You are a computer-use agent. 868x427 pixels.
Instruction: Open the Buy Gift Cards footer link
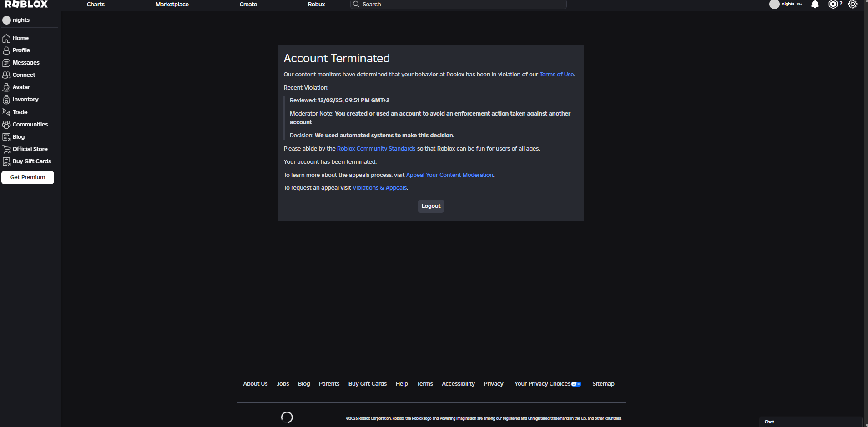pyautogui.click(x=368, y=384)
